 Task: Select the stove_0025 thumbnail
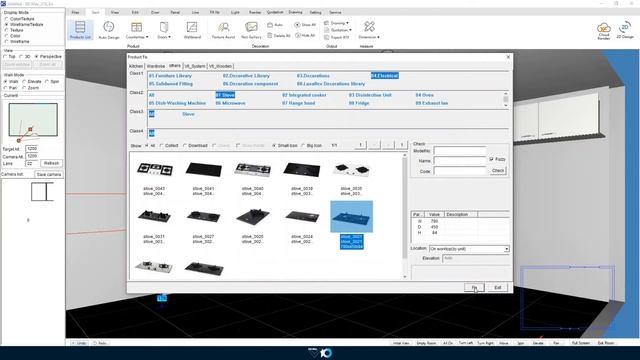[253, 216]
